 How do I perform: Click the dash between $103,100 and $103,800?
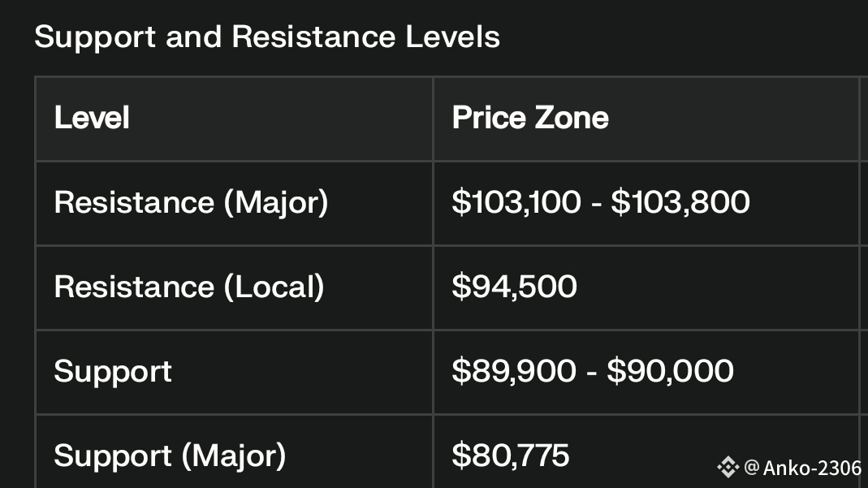596,203
